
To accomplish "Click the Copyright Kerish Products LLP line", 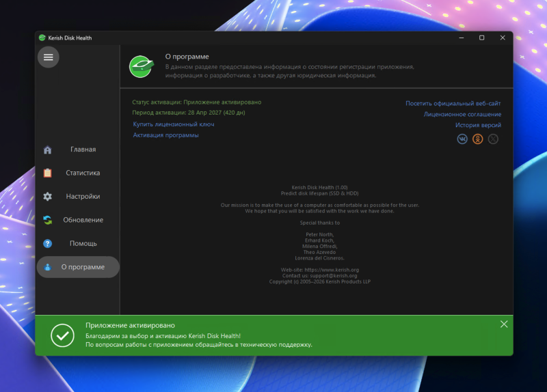I will coord(319,281).
